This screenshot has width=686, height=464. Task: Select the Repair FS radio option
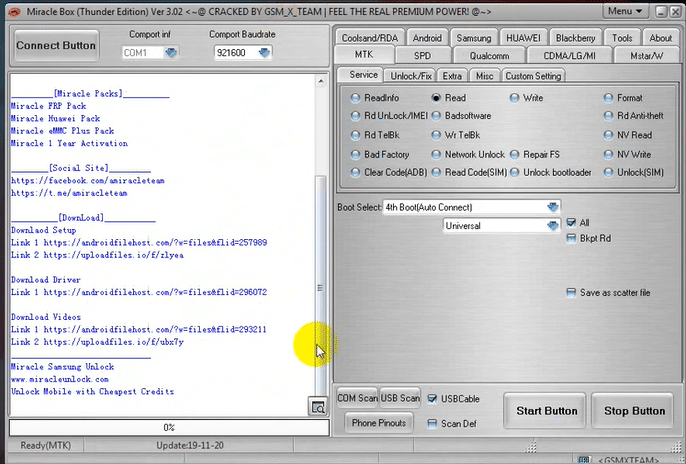(x=514, y=154)
